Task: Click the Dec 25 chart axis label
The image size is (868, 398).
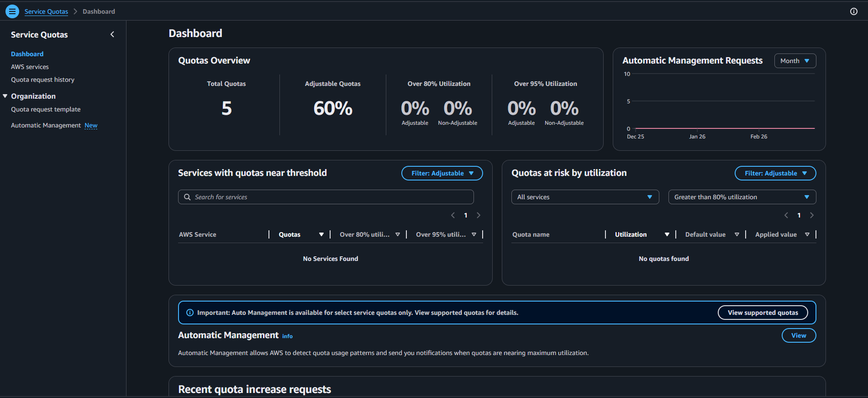Action: (x=636, y=137)
